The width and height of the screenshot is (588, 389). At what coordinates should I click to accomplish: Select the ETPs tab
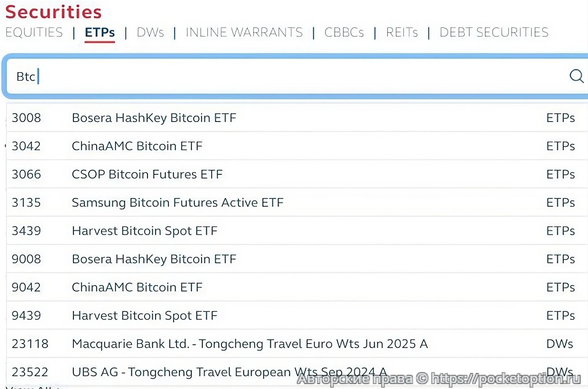click(x=100, y=32)
